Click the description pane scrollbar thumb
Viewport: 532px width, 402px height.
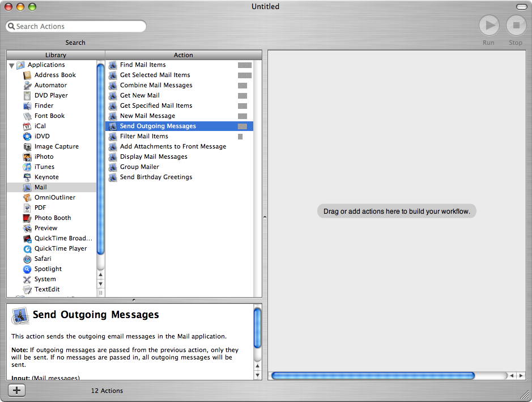(x=258, y=328)
